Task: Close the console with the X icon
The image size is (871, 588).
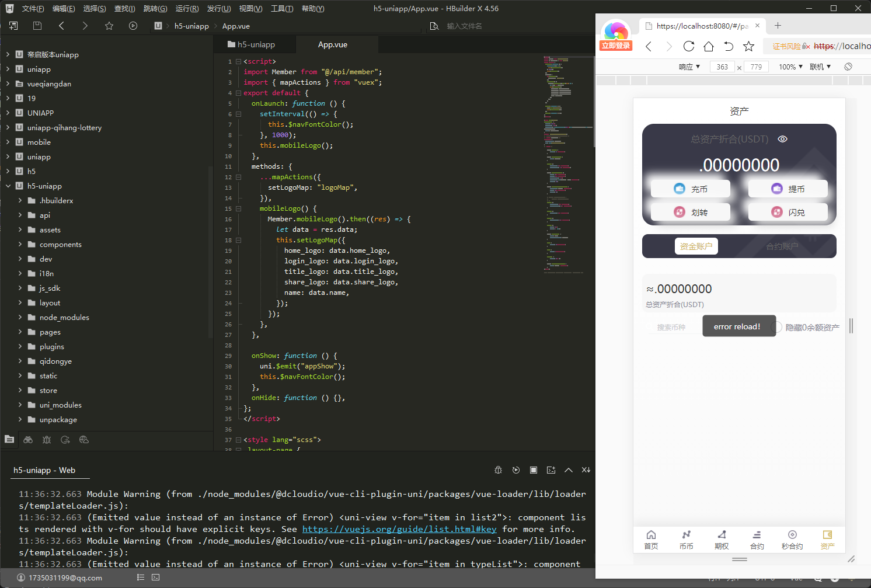Action: click(586, 470)
